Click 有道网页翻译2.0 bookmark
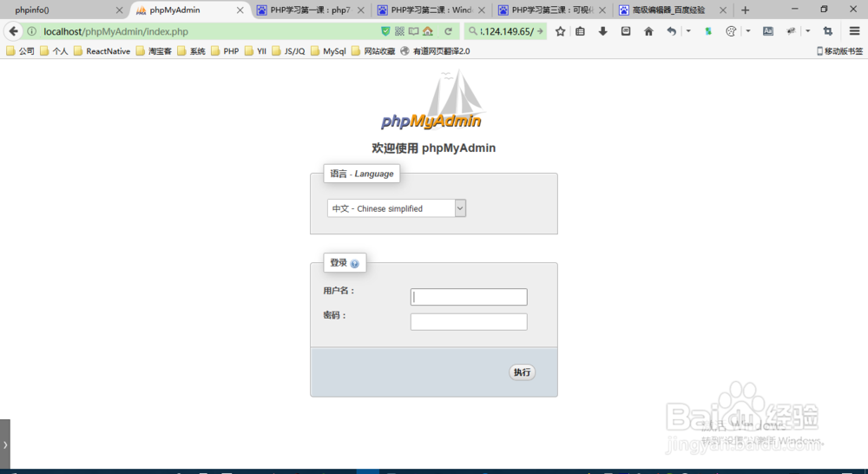The image size is (868, 474). [x=435, y=51]
